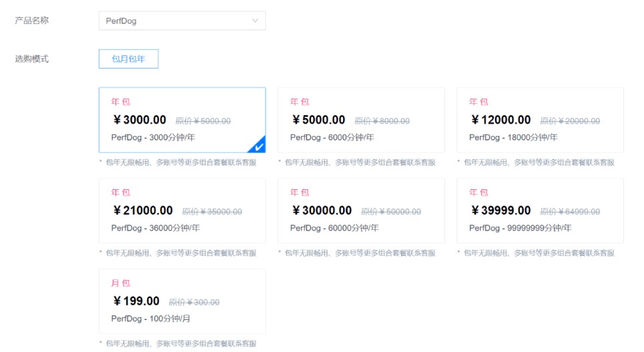
Task: Select the 包月包年 purchase mode button
Action: coord(129,59)
